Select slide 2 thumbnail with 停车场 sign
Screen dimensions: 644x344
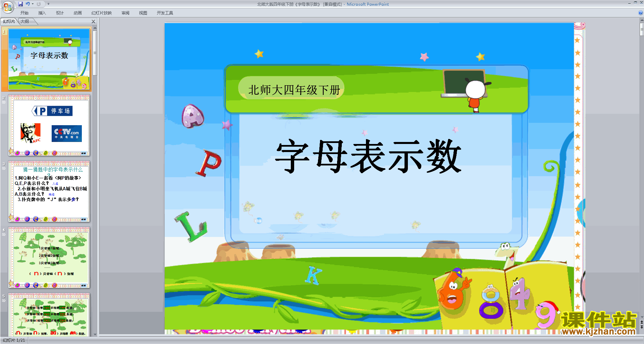pos(49,125)
